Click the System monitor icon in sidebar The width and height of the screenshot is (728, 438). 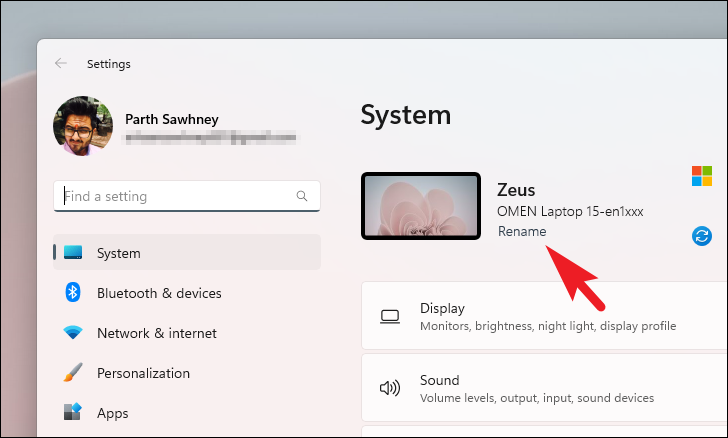point(73,252)
